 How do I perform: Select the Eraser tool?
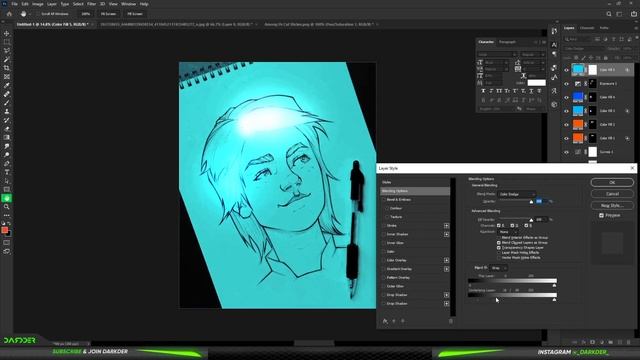tap(7, 129)
